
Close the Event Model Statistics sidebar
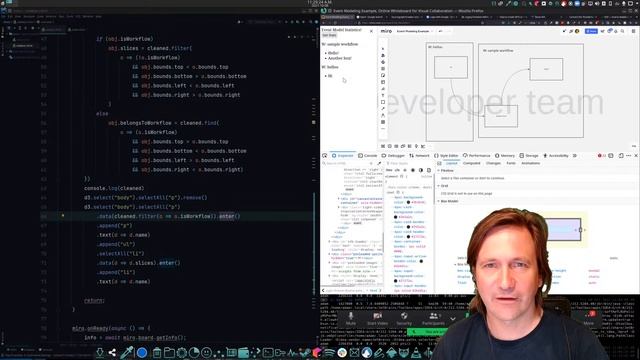pos(371,31)
